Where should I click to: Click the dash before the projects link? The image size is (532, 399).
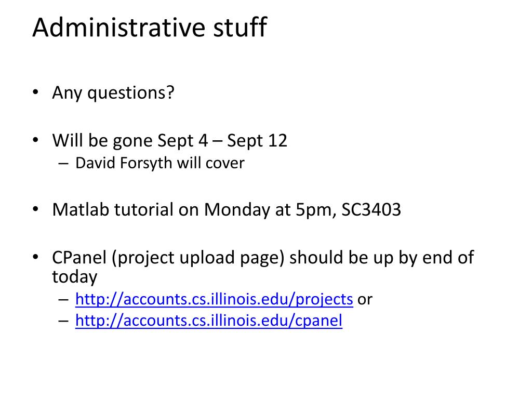[63, 300]
